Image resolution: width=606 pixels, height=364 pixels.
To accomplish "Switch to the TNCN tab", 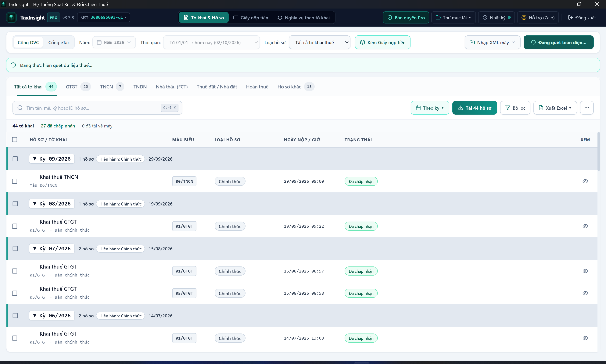I will click(x=112, y=87).
